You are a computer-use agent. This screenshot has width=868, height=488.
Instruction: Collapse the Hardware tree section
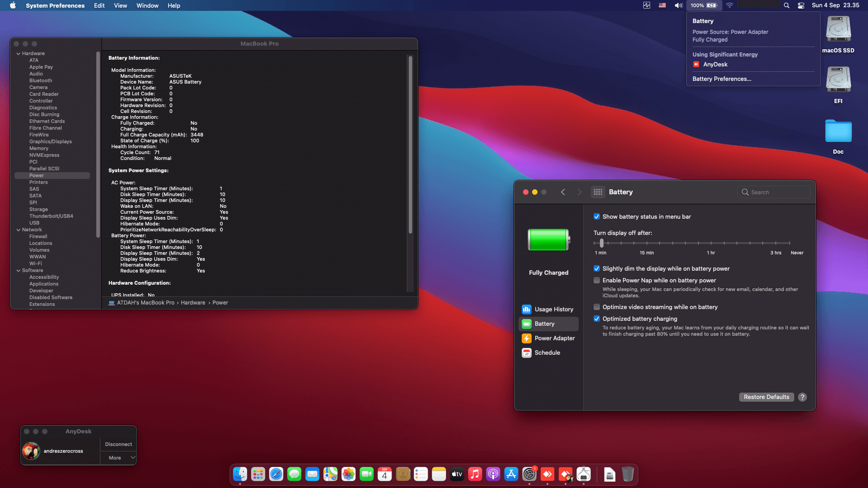(x=18, y=53)
